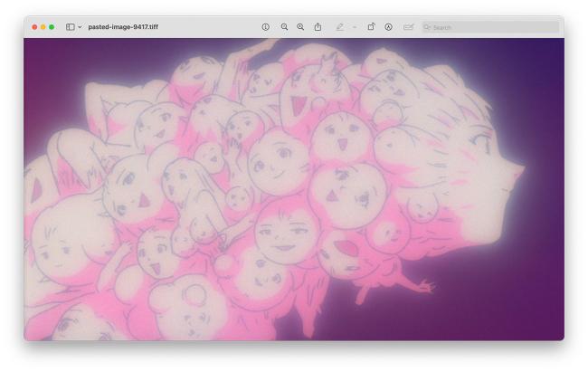Show the Inspector info panel
The width and height of the screenshot is (588, 372).
click(x=265, y=27)
